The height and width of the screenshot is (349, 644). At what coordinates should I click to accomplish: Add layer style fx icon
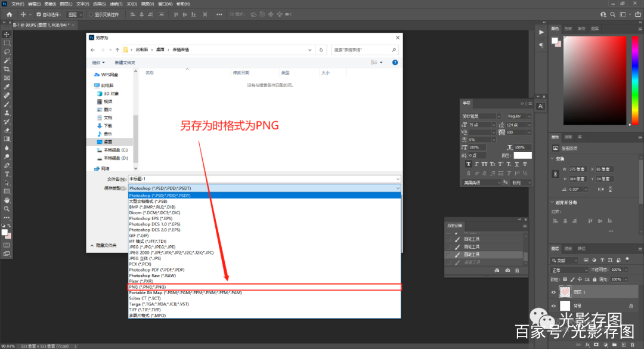point(587,344)
